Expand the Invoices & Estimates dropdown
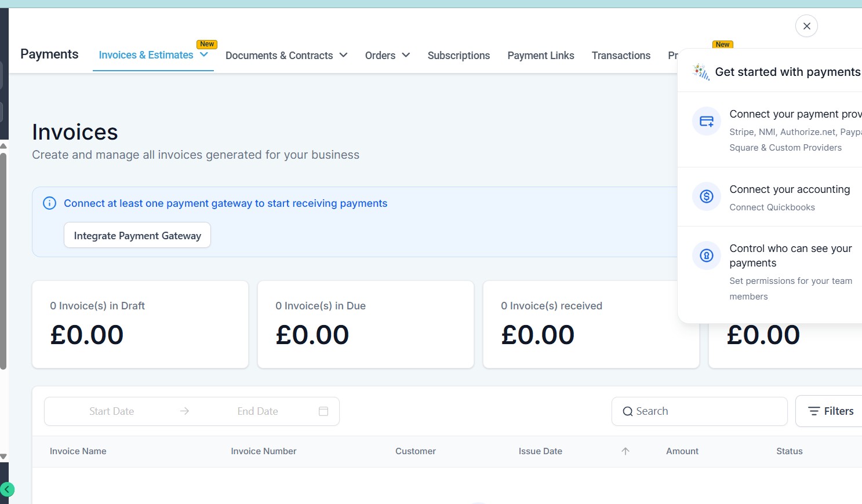Image resolution: width=862 pixels, height=504 pixels. [203, 55]
